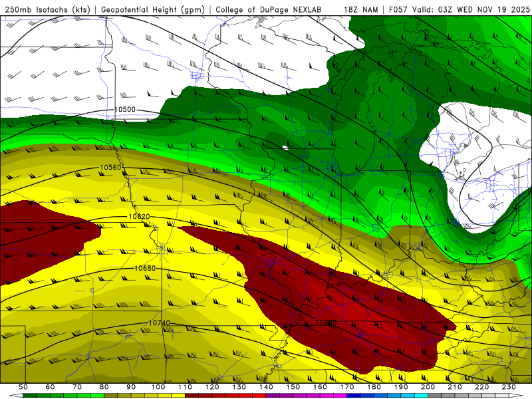Click the olive colorbar swatch starting at 80

click(x=110, y=395)
